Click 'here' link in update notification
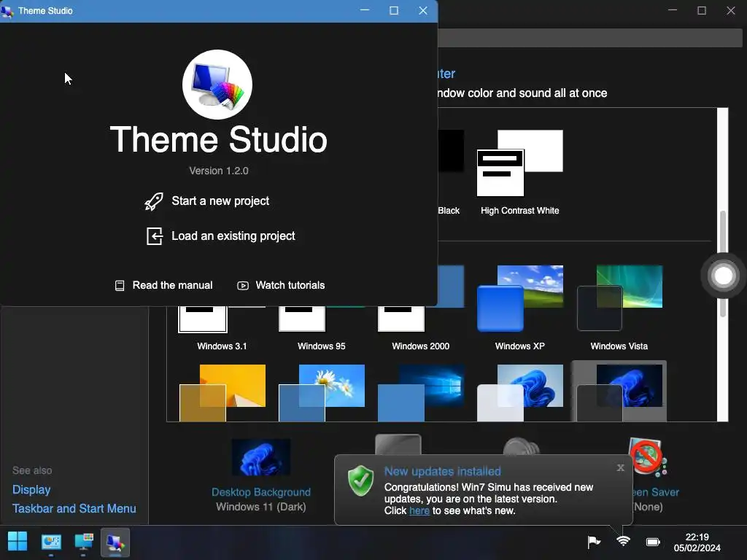Screen dimensions: 747x560 click(x=419, y=510)
